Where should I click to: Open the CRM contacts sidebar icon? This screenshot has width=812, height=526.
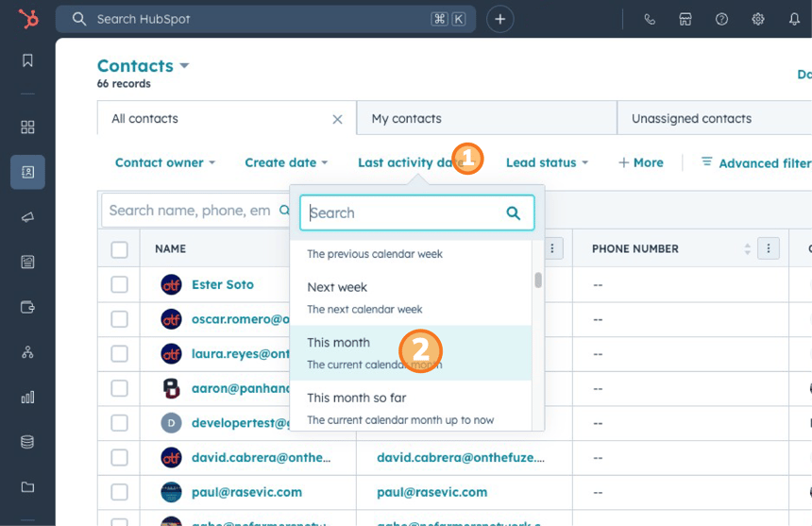[27, 172]
